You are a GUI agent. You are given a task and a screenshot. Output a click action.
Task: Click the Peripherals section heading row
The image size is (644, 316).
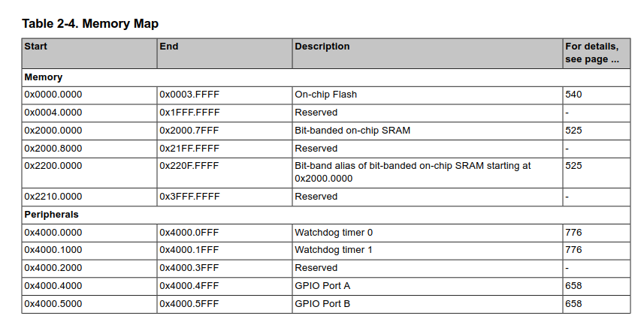pos(51,215)
